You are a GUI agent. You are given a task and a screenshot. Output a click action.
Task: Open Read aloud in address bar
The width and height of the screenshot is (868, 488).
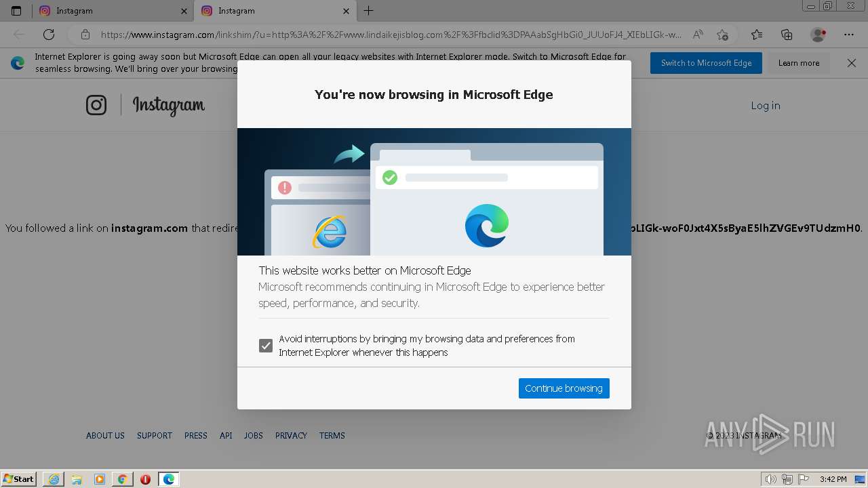697,35
